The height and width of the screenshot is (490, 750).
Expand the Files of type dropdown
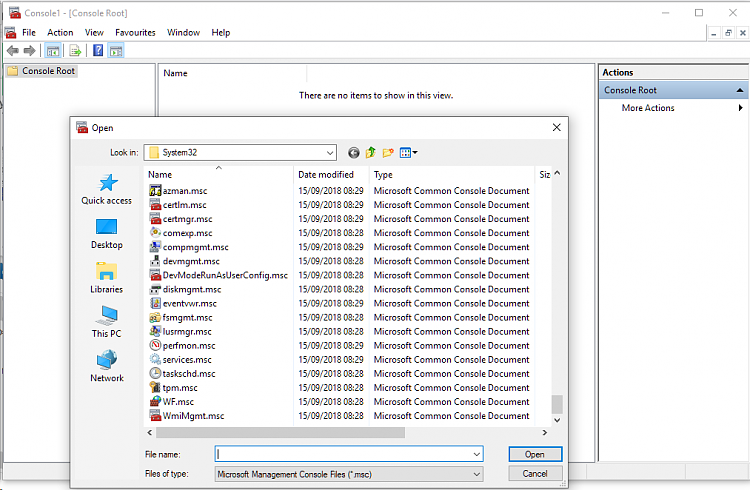click(x=476, y=474)
